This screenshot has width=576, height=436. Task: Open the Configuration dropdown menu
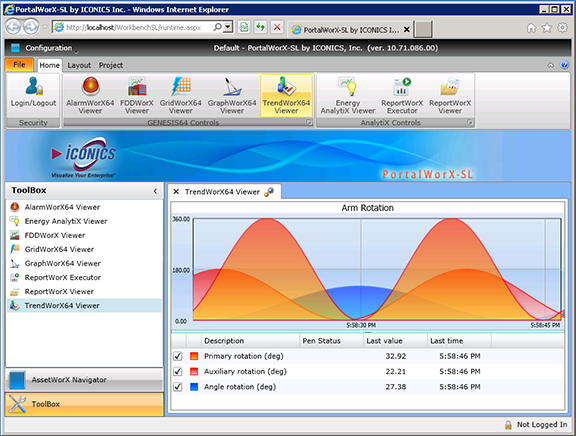click(48, 48)
